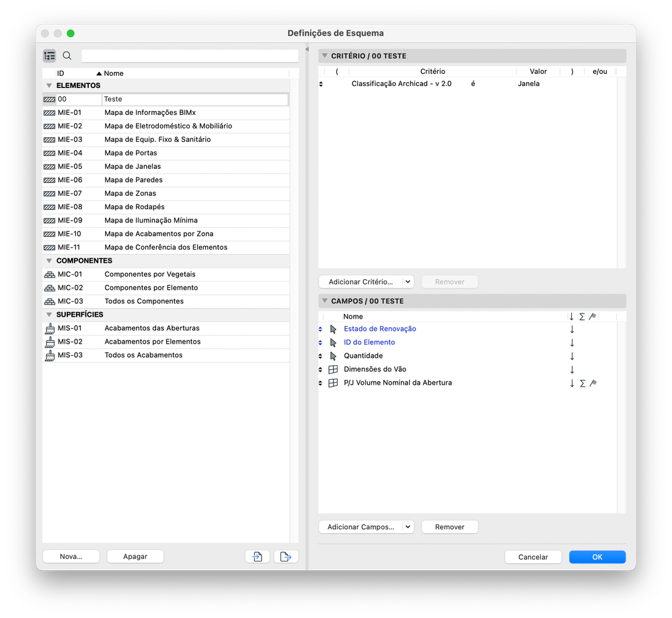The width and height of the screenshot is (672, 618).
Task: Select MIE-06 Mapa de Paredes
Action: 166,180
